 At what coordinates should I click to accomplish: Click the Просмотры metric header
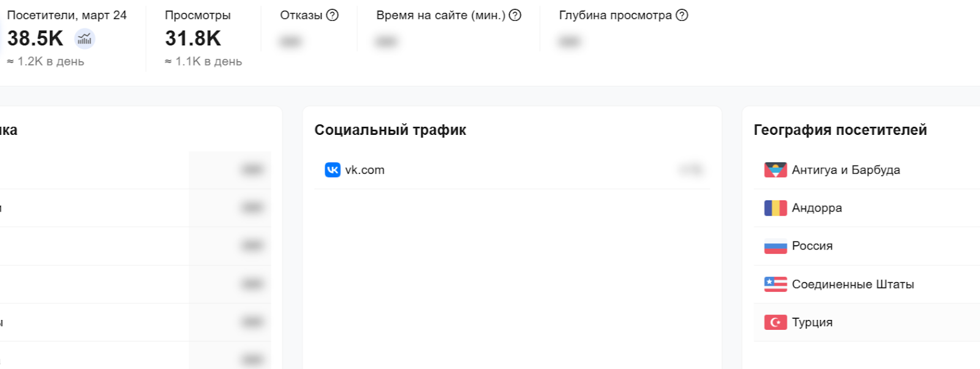point(197,15)
